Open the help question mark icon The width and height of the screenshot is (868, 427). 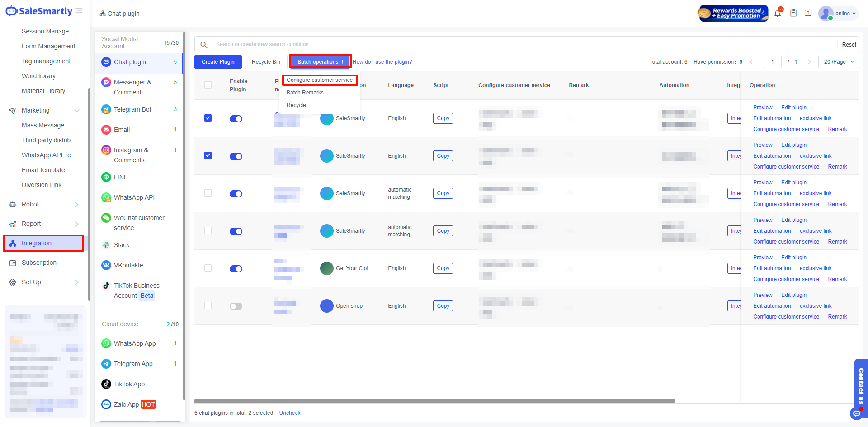(808, 14)
